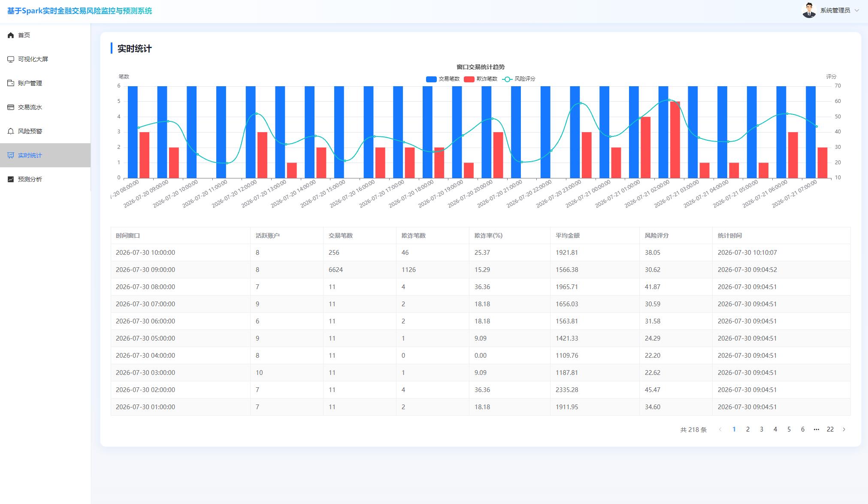
Task: Go to pagination page 2
Action: coord(748,429)
